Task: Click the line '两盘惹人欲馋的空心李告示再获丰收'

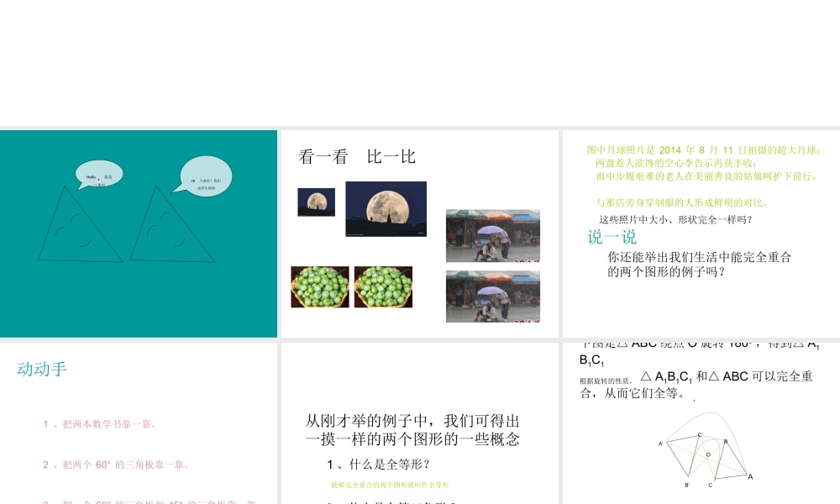Action: (x=675, y=163)
